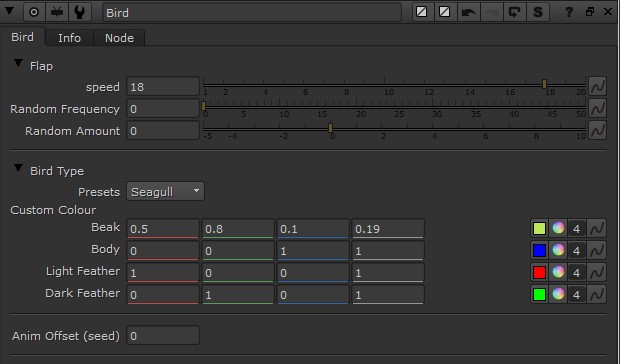Click the Dark Feather alpha value field
This screenshot has height=364, width=620.
388,295
